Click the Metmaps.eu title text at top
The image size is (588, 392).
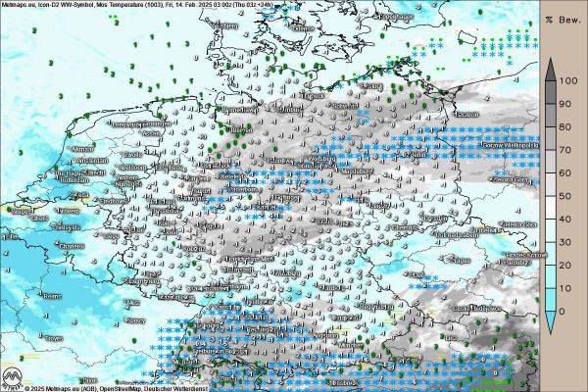[x=20, y=5]
